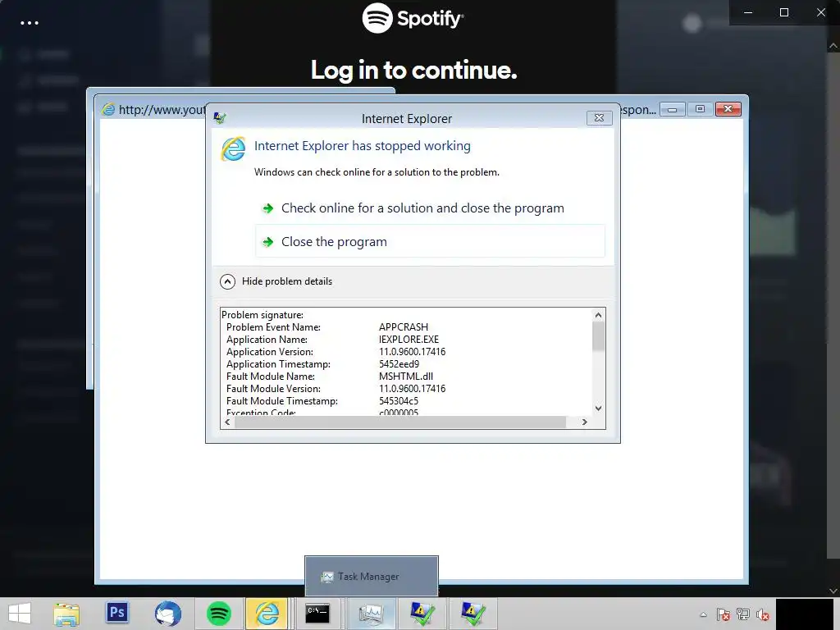
Task: Open the Windows Start button
Action: [20, 614]
